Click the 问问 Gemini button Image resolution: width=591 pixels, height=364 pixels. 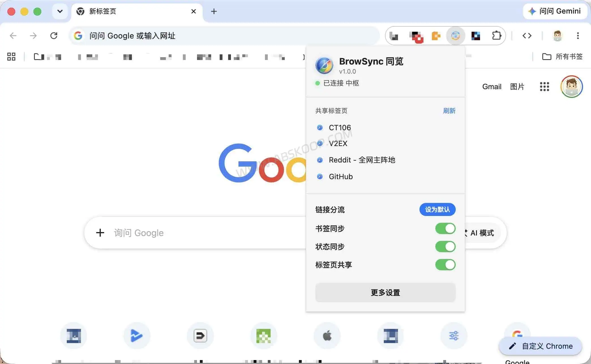[555, 11]
